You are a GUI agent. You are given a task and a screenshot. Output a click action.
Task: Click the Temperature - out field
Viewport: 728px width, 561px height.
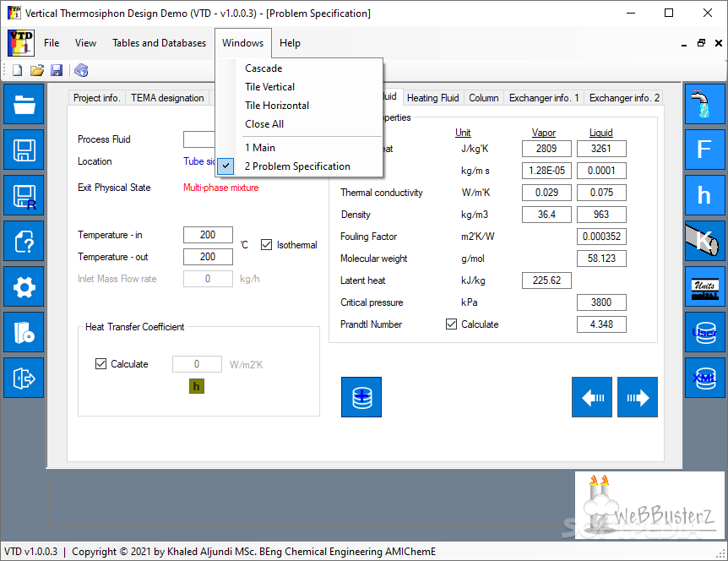coord(208,257)
